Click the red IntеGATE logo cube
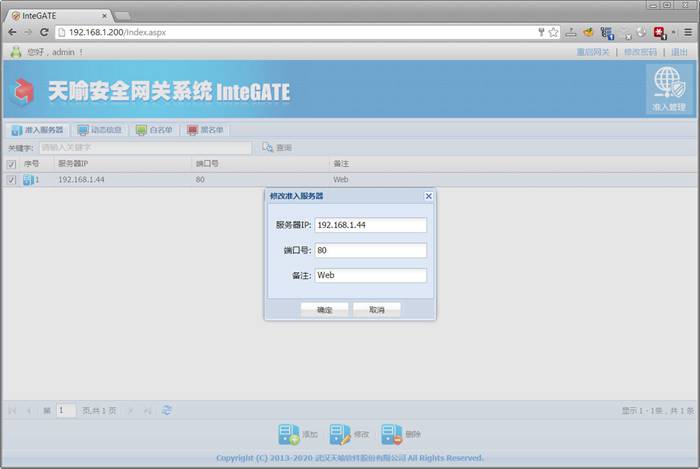 pos(23,91)
